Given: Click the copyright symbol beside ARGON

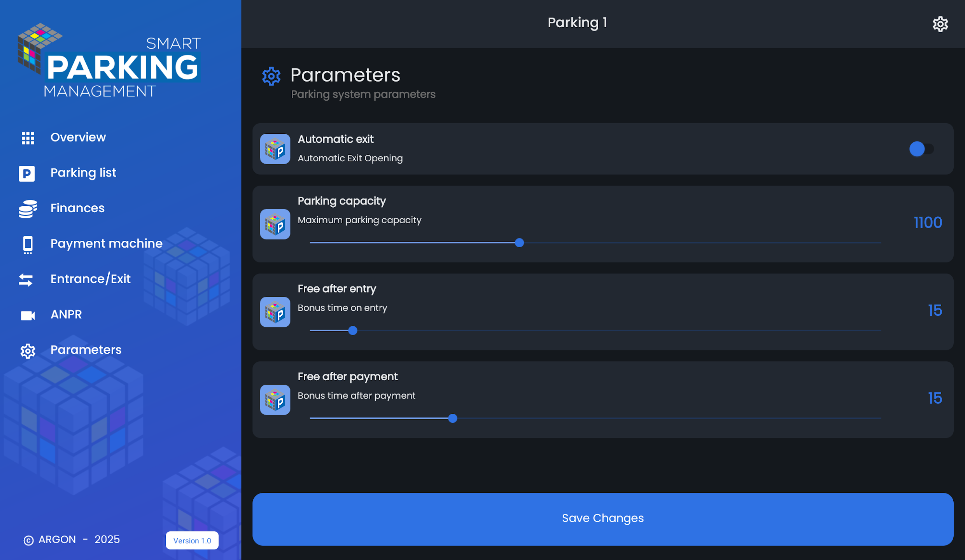Looking at the screenshot, I should click(28, 541).
